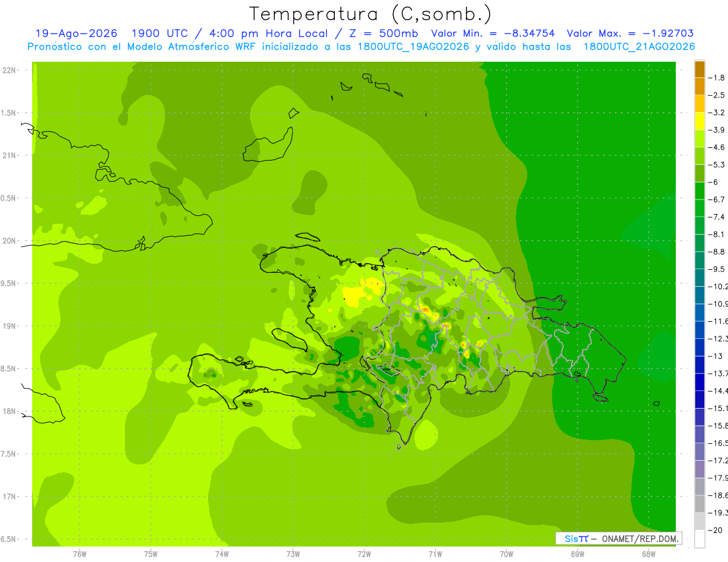Click the '72W' longitude axis label

pos(364,554)
